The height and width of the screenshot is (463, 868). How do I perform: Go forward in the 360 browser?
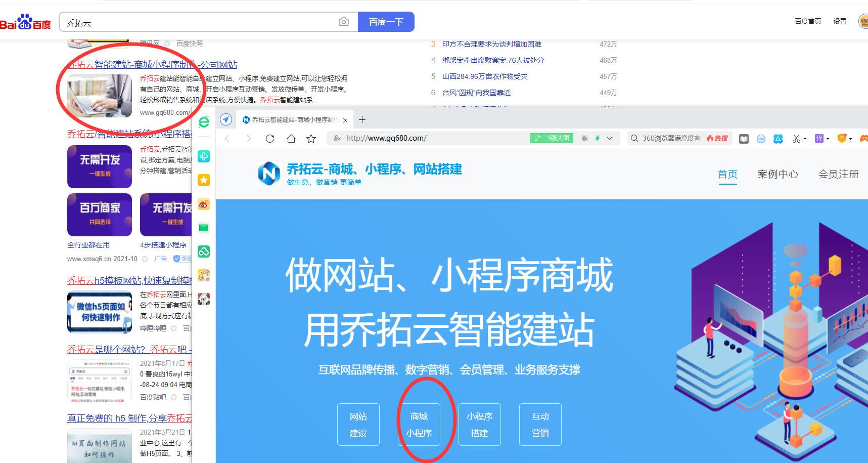[248, 138]
